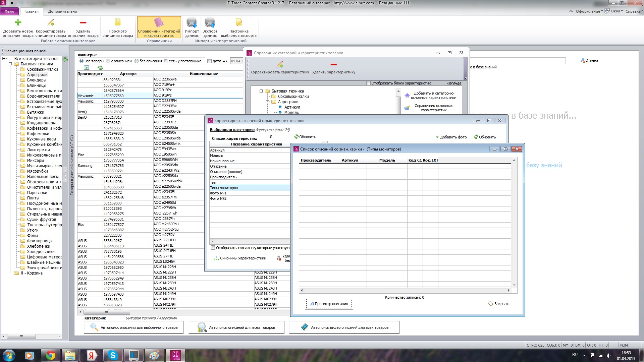Check Отобразить только те, которые участвуют checkbox
The image size is (644, 362).
point(213,248)
